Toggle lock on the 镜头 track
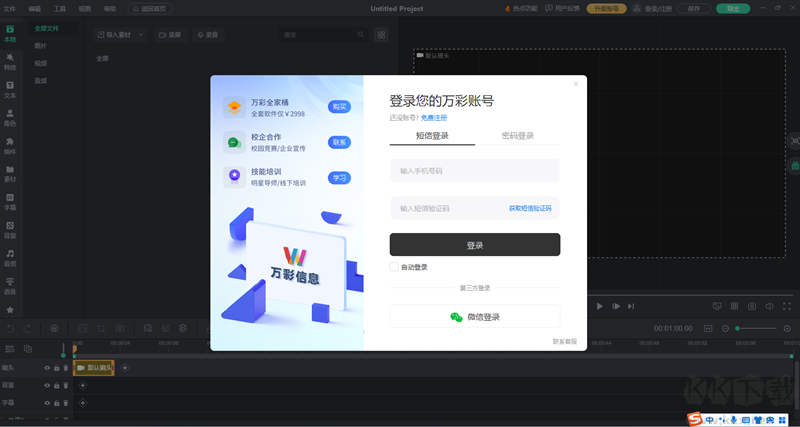This screenshot has width=800, height=427. click(x=57, y=368)
